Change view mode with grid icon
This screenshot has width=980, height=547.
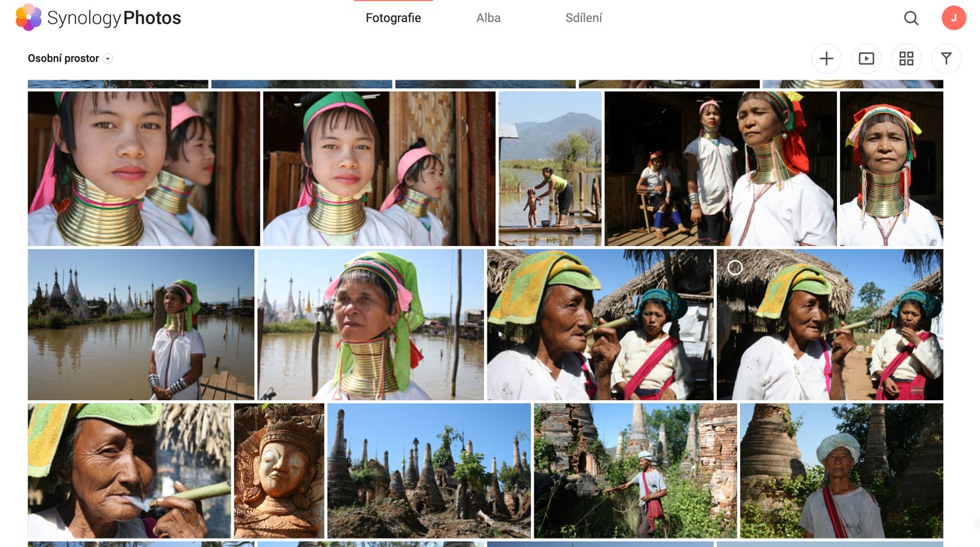click(906, 59)
